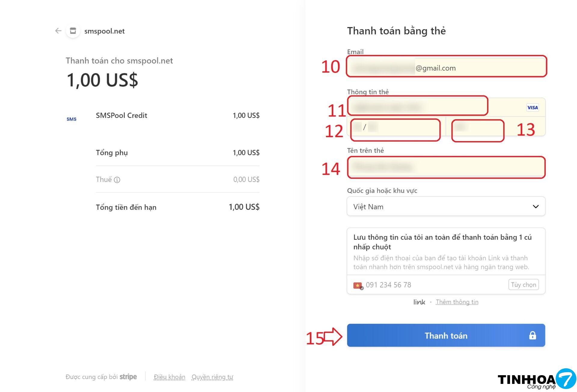The width and height of the screenshot is (577, 392).
Task: Open the Quyền riêng tư privacy link
Action: 212,377
